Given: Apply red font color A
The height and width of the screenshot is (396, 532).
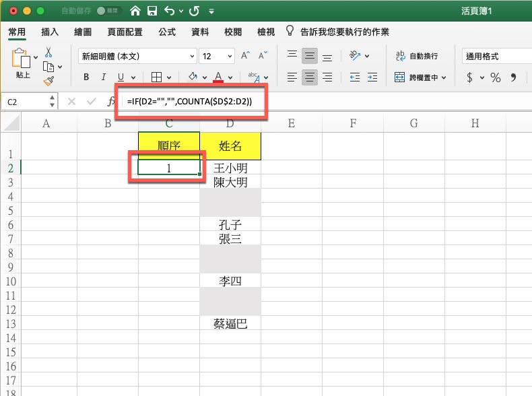Looking at the screenshot, I should point(218,77).
